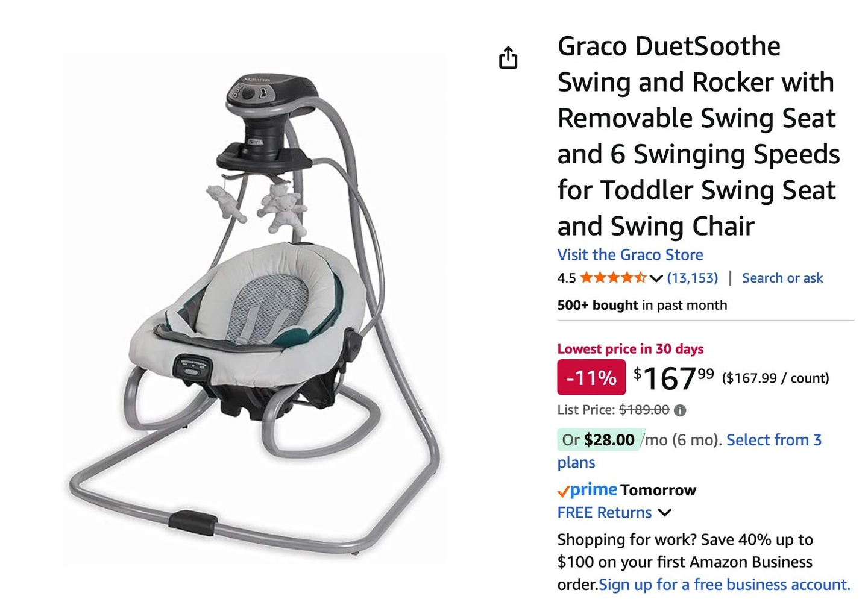Expand the FREE Returns chevron
Image resolution: width=868 pixels, height=599 pixels.
[x=664, y=513]
